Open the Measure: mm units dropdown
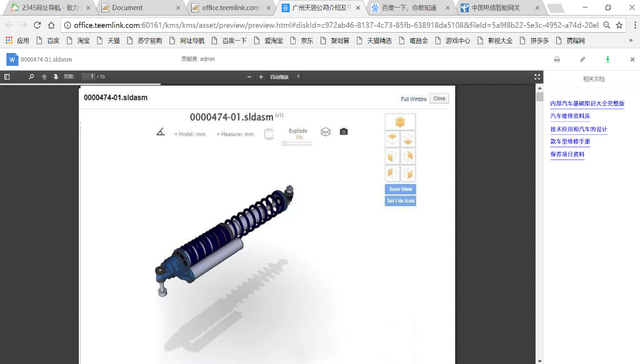The height and width of the screenshot is (364, 640). [x=235, y=134]
